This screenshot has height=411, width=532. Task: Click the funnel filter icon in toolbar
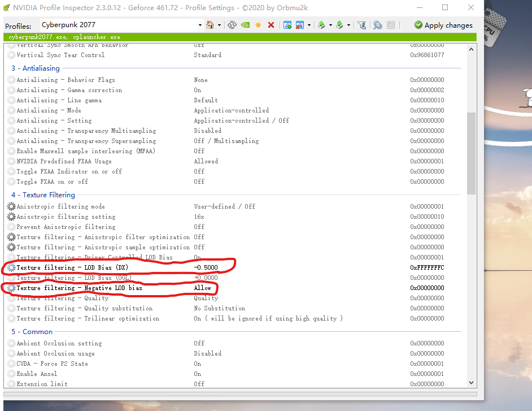point(361,25)
